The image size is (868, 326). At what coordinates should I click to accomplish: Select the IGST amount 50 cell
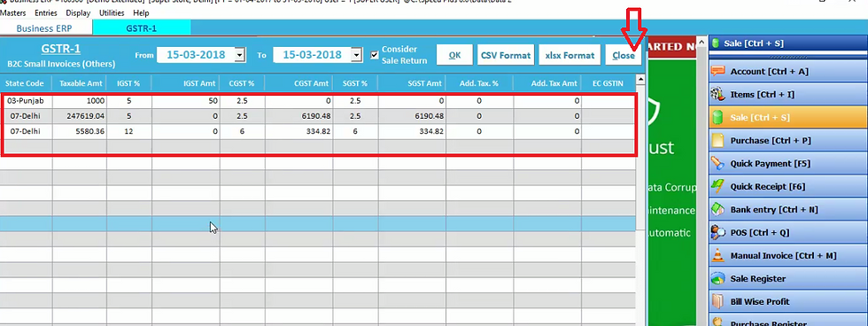pos(185,101)
